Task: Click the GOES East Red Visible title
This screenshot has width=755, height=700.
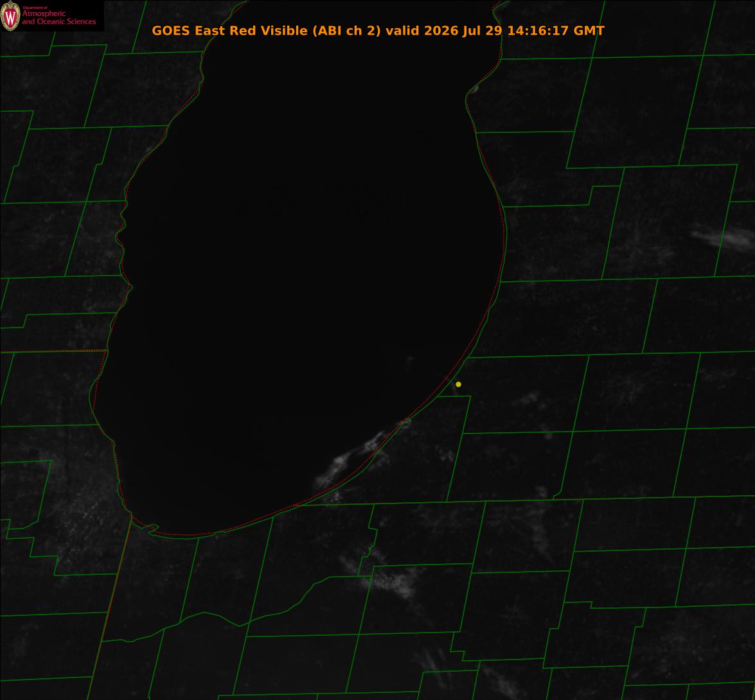Action: click(x=378, y=31)
